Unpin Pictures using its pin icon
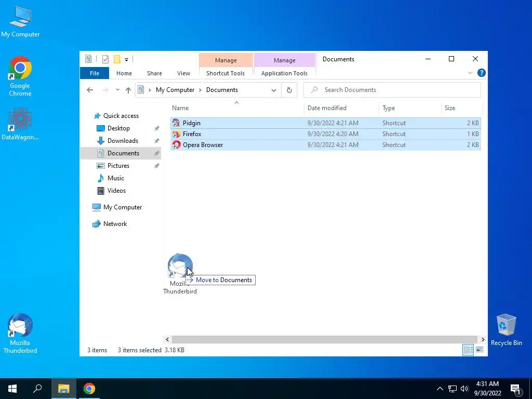Image resolution: width=532 pixels, height=399 pixels. pyautogui.click(x=156, y=166)
